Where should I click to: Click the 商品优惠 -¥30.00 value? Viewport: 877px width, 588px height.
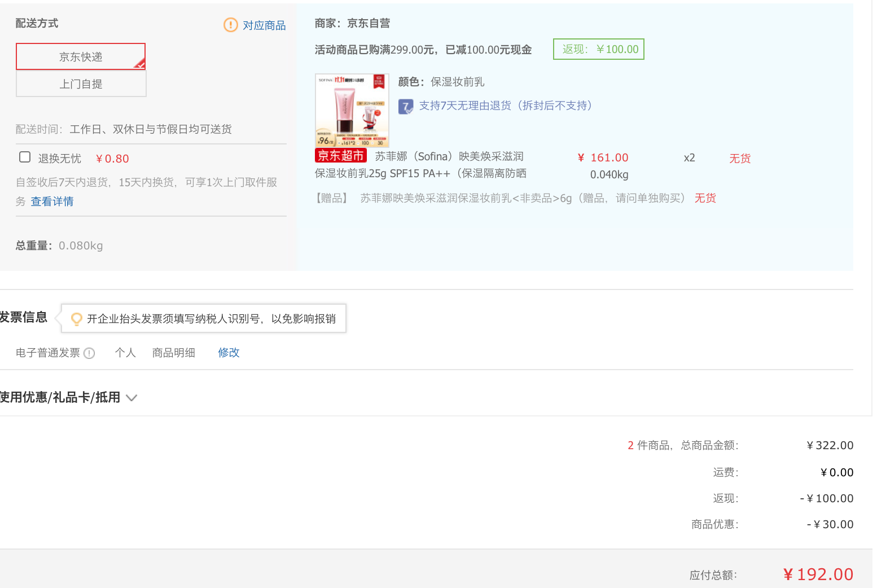click(830, 524)
